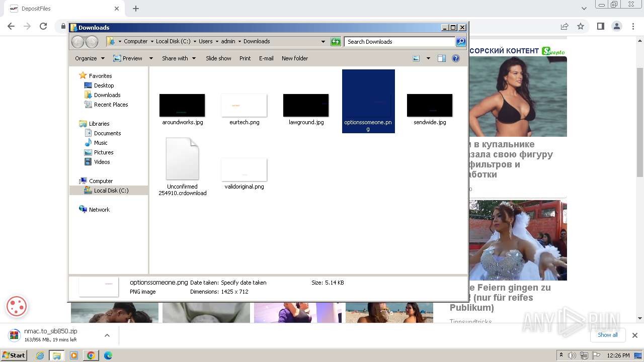Click the New folder button
The height and width of the screenshot is (362, 644).
click(295, 58)
